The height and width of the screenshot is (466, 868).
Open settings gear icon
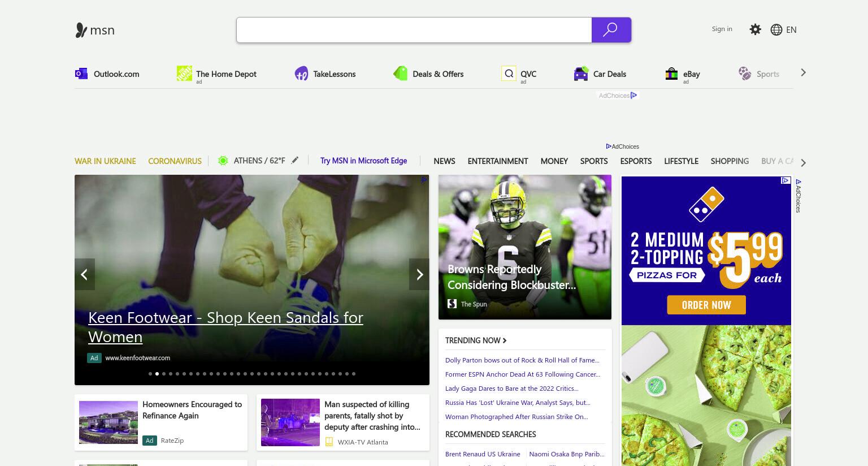coord(755,29)
